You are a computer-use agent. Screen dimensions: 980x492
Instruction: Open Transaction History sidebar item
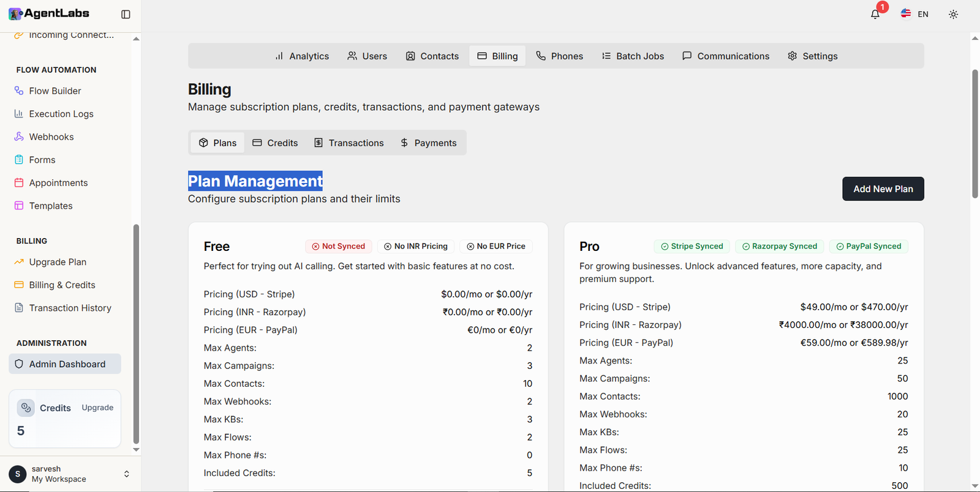coord(64,308)
